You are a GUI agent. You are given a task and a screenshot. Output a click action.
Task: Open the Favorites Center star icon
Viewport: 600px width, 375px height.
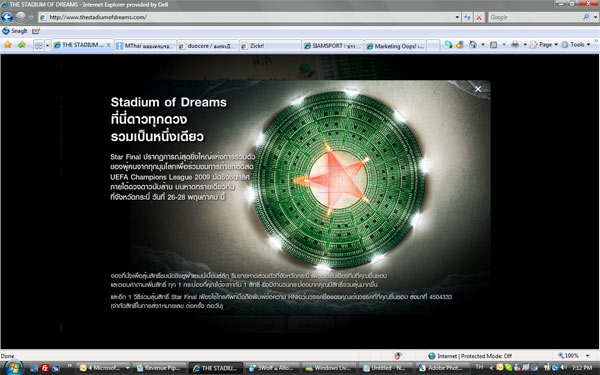(8, 45)
